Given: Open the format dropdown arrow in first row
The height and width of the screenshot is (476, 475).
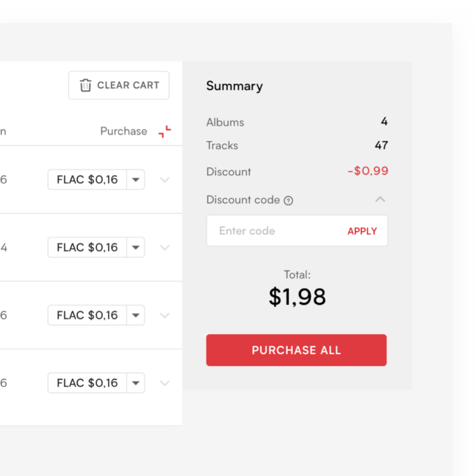Looking at the screenshot, I should 135,180.
